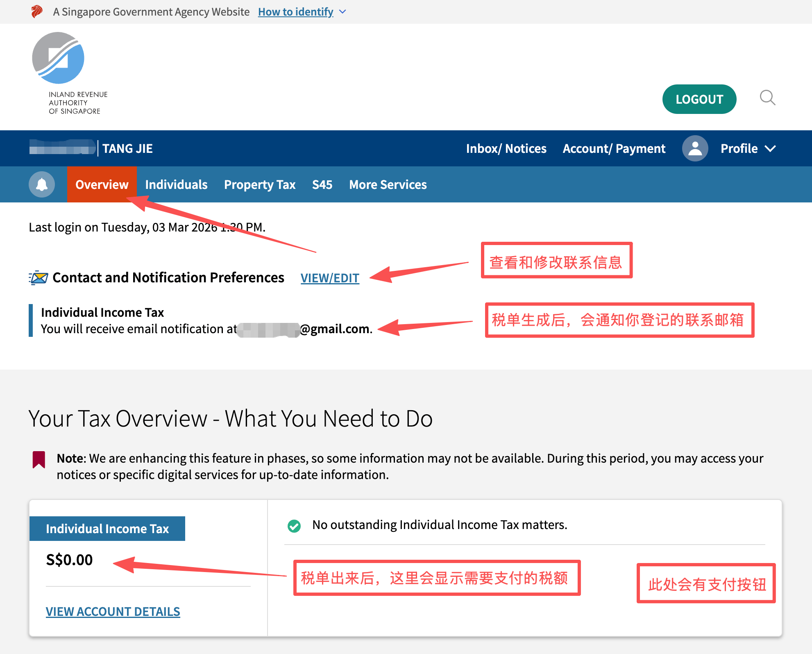Expand the How to identify chevron
The height and width of the screenshot is (654, 812).
pos(343,12)
